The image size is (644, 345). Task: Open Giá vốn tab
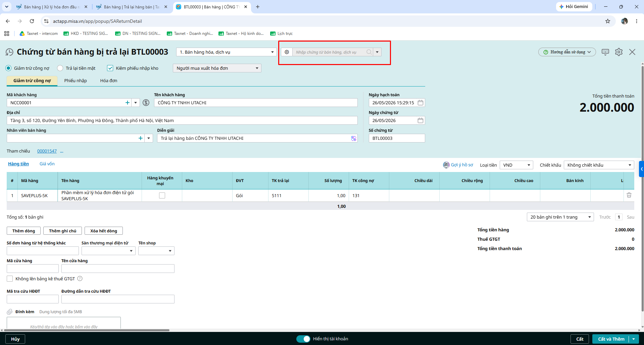pos(47,164)
